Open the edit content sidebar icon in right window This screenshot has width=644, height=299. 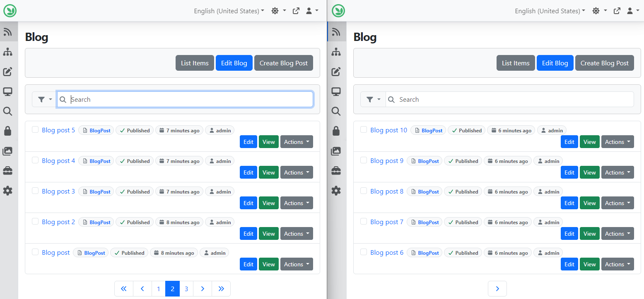[x=336, y=72]
